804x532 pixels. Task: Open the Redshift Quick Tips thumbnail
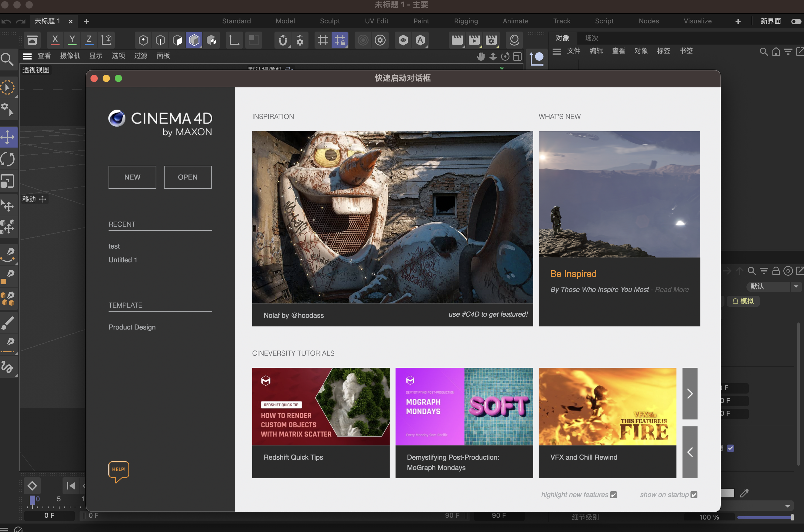click(x=321, y=407)
